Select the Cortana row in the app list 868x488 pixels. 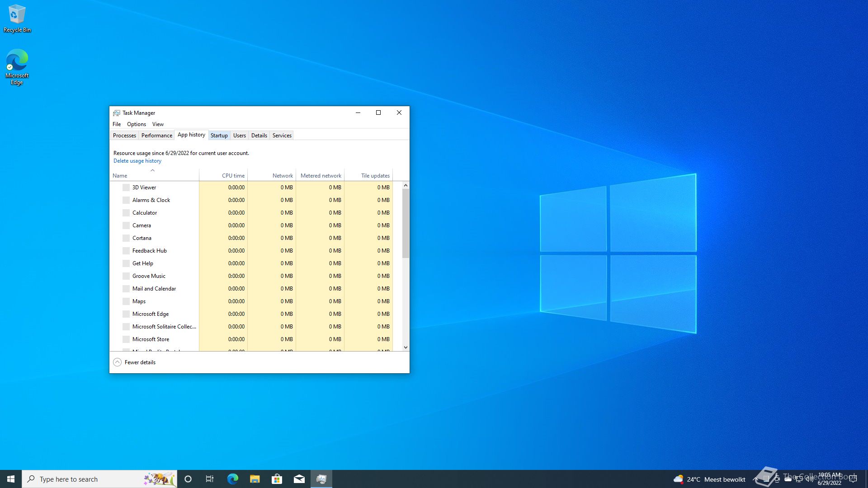click(251, 238)
